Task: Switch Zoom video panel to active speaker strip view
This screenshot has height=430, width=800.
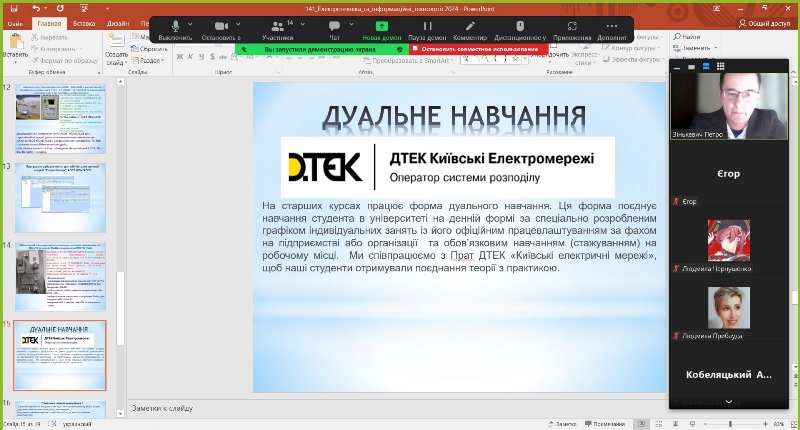Action: click(706, 66)
